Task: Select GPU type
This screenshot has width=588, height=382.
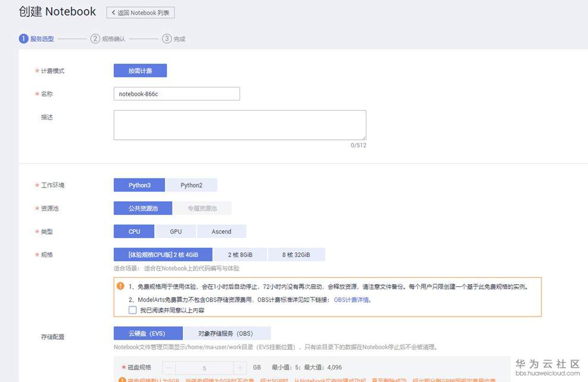Action: (176, 231)
